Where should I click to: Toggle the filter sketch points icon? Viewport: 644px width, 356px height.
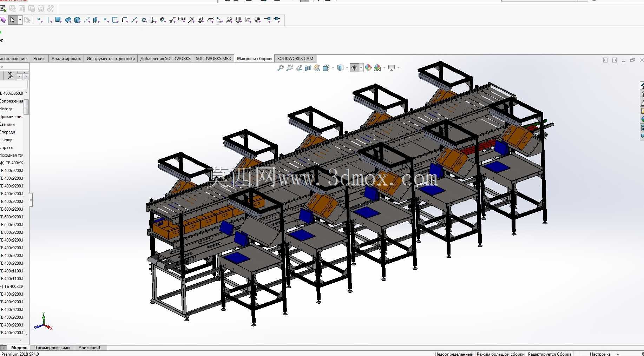point(106,20)
